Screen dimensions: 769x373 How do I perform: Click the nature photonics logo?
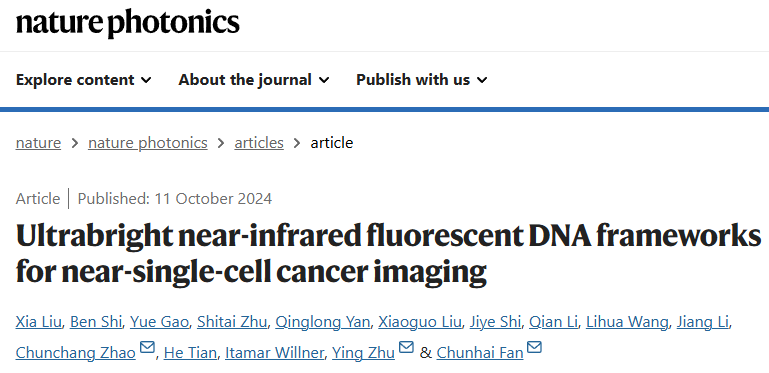coord(128,23)
